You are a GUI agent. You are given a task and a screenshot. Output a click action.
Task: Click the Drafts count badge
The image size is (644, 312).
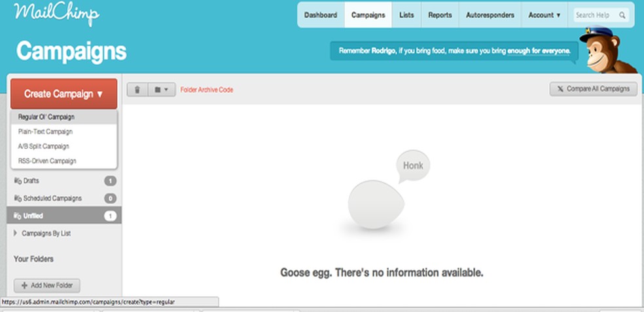[110, 181]
